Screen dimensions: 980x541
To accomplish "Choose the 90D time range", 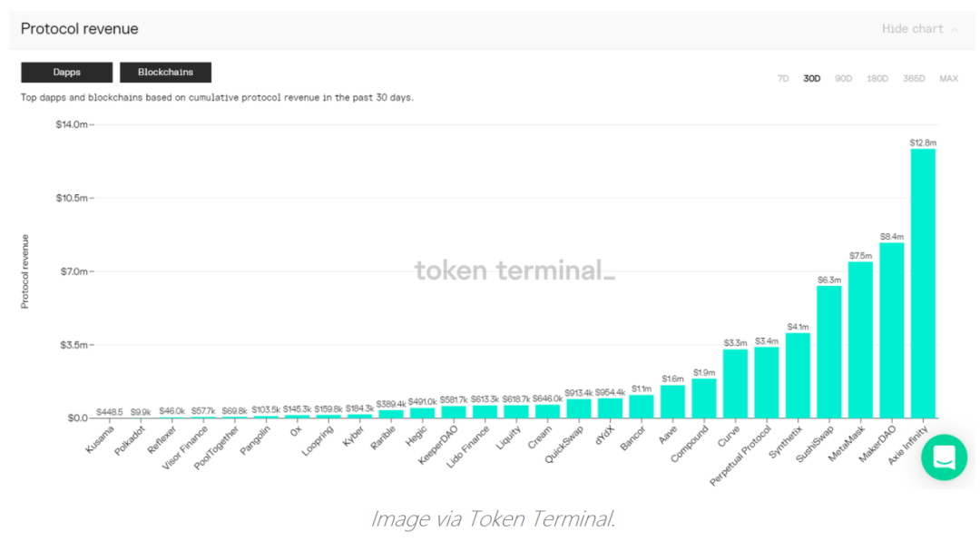I will [x=844, y=79].
